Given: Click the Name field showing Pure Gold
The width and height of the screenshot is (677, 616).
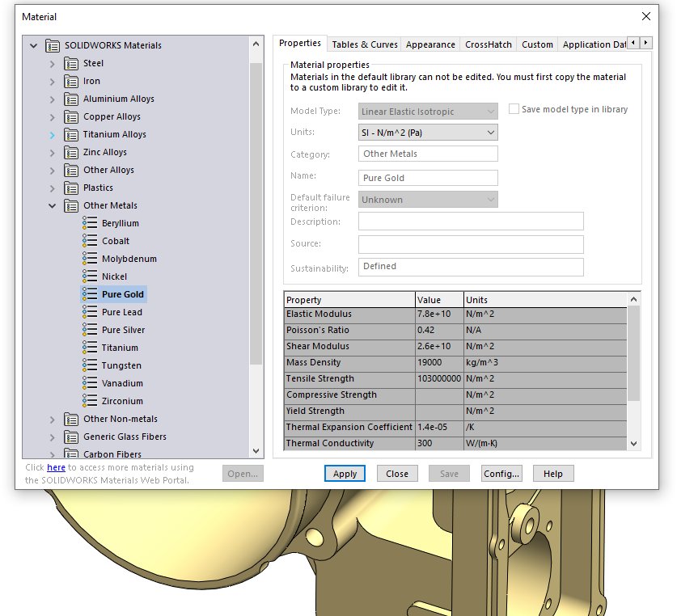Looking at the screenshot, I should pos(428,178).
